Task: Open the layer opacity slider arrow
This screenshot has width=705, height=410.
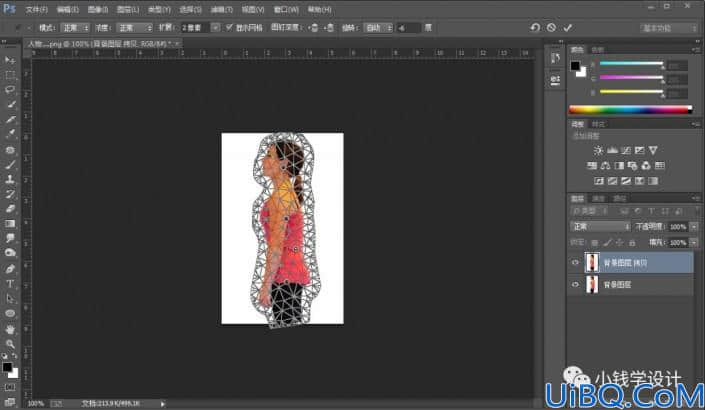Action: coord(693,227)
